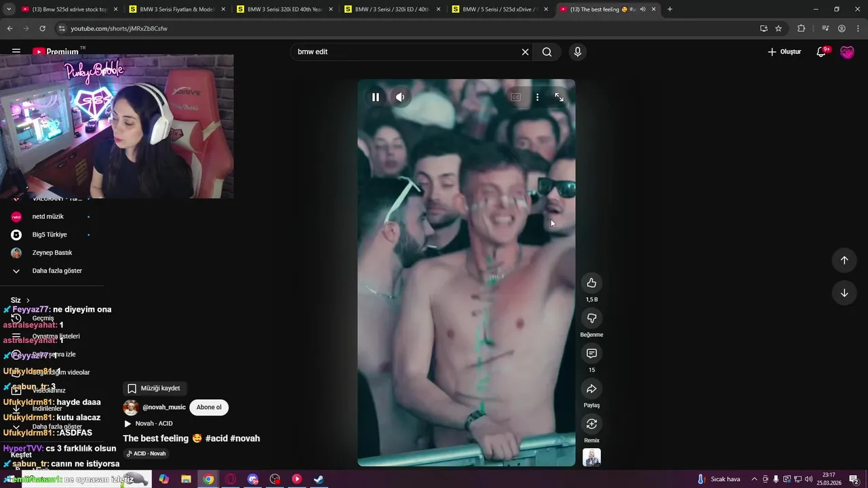The width and height of the screenshot is (868, 488).
Task: Clear the search box text
Action: tap(525, 52)
